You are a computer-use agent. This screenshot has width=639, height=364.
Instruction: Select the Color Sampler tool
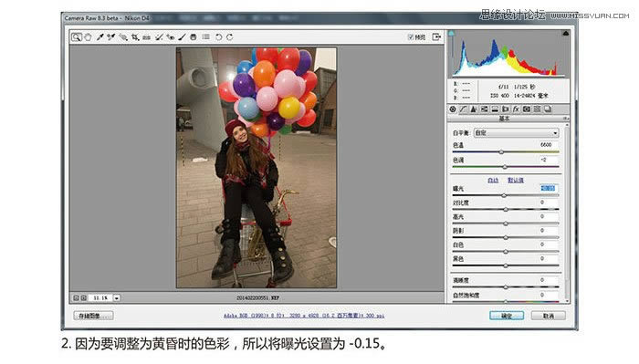coord(110,37)
